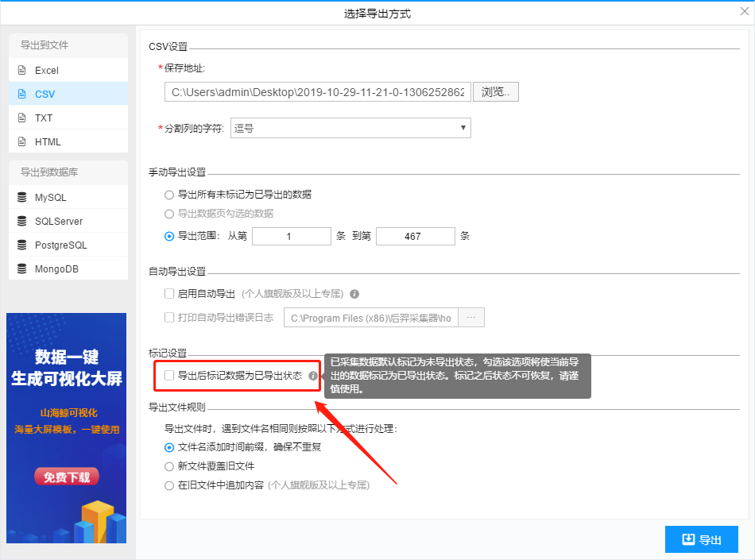755x560 pixels.
Task: Click the 导出 export button
Action: point(702,539)
